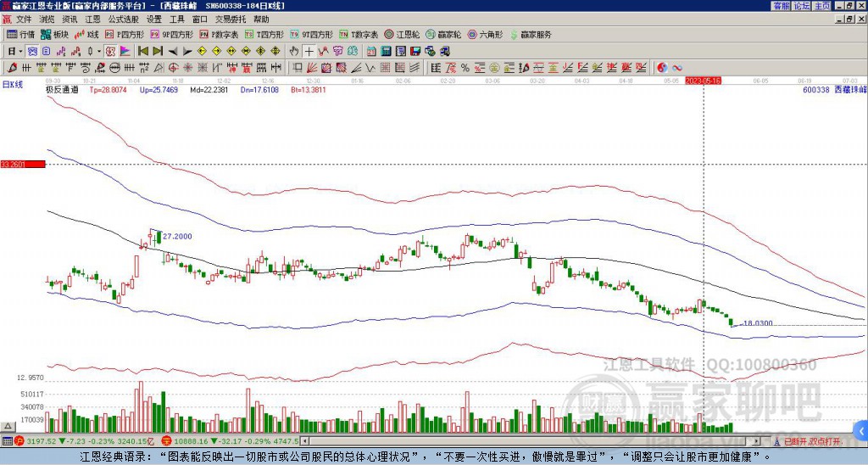The height and width of the screenshot is (465, 868).
Task: Expand the 日 period dropdown
Action: (20, 51)
